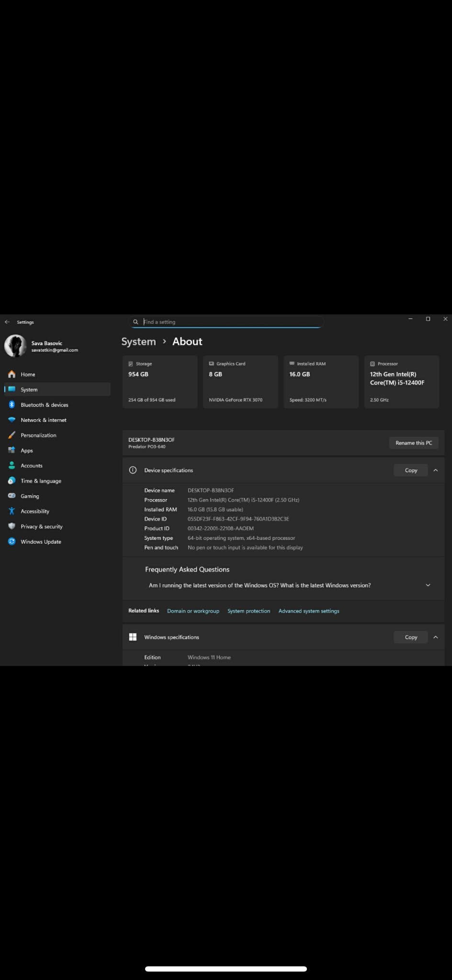The height and width of the screenshot is (980, 452).
Task: Open the Gaming controller icon
Action: click(x=12, y=496)
